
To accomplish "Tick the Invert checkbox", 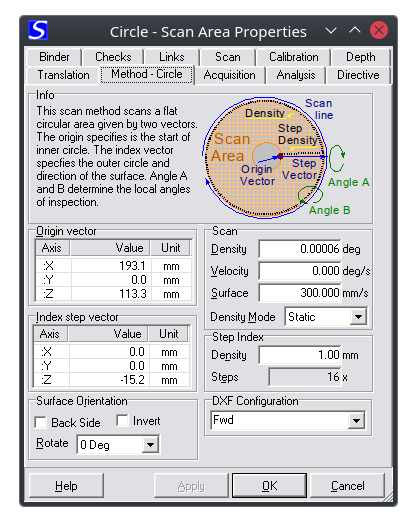I will click(122, 421).
